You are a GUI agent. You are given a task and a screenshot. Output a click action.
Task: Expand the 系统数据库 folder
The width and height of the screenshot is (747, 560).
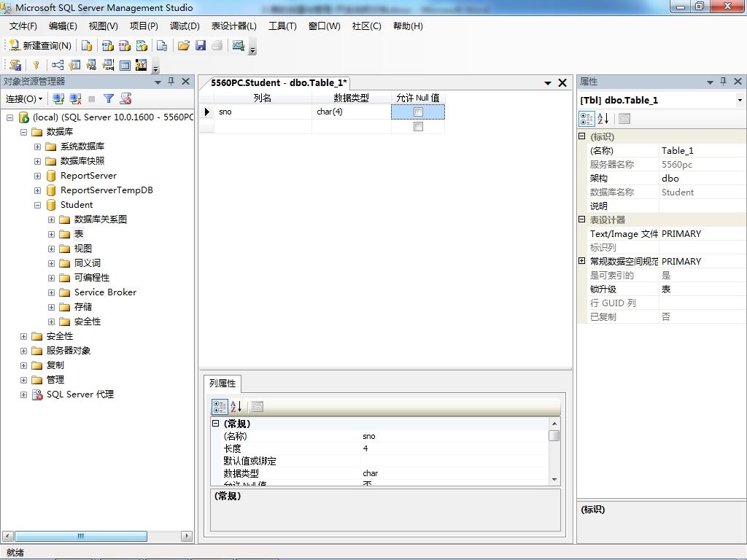[37, 147]
